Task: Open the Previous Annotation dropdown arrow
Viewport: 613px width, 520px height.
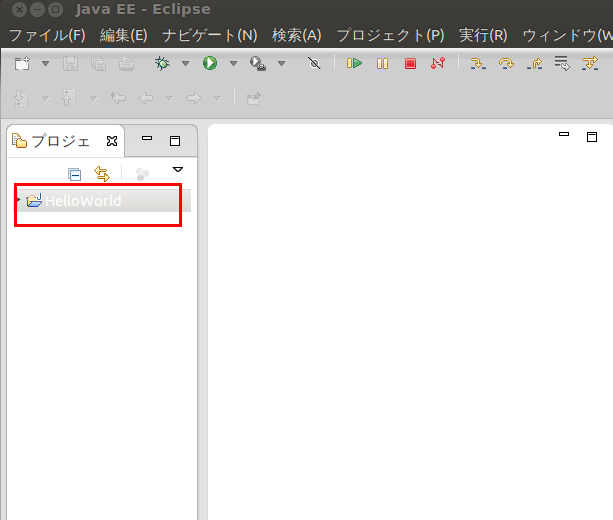Action: pyautogui.click(x=93, y=99)
